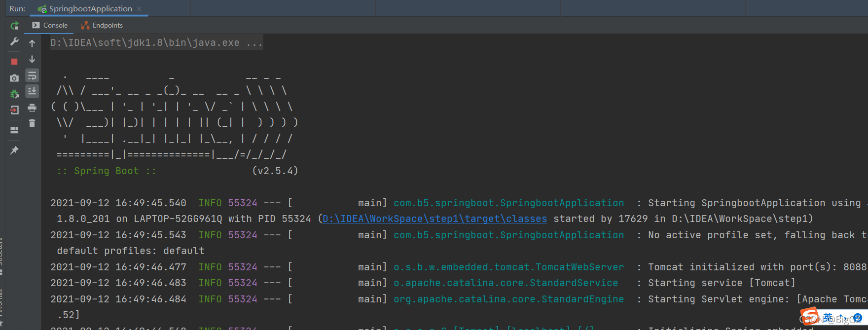
Task: Open run configuration settings via wrench icon
Action: pyautogui.click(x=14, y=41)
